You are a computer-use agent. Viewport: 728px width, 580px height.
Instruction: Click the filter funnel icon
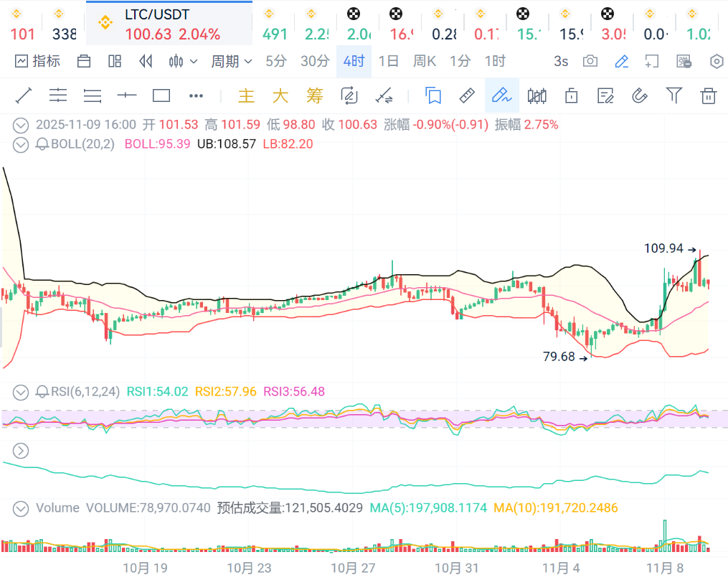point(673,95)
